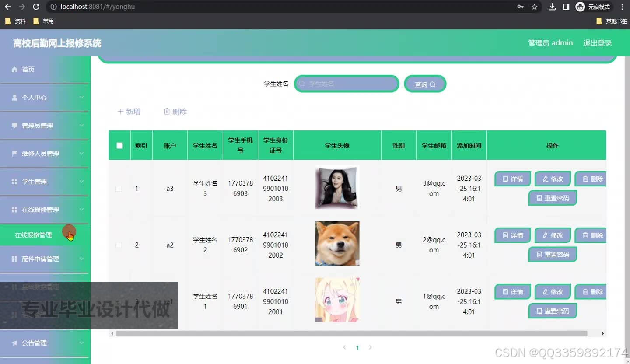Click the 学生头像 column header
Image resolution: width=630 pixels, height=364 pixels.
pos(337,145)
